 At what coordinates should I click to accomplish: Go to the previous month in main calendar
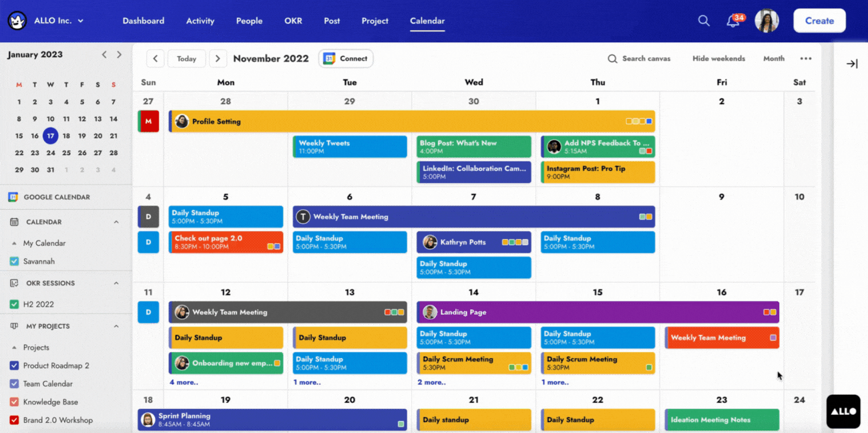(156, 59)
